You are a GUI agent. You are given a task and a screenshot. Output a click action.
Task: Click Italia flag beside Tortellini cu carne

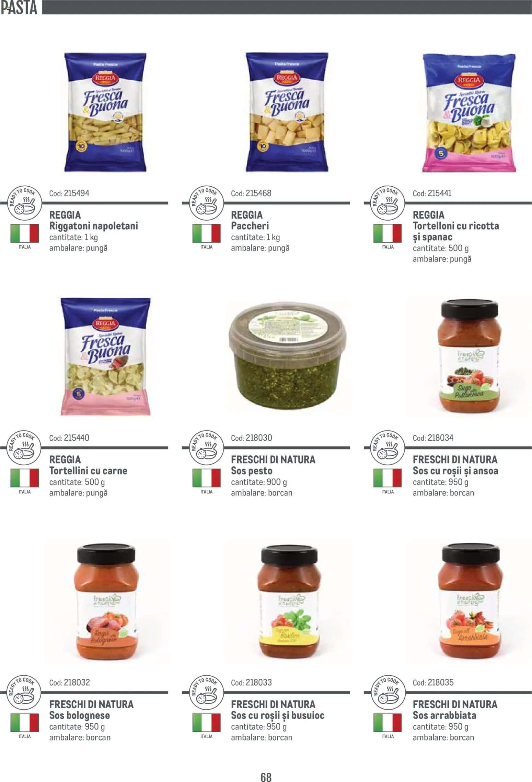click(x=24, y=478)
